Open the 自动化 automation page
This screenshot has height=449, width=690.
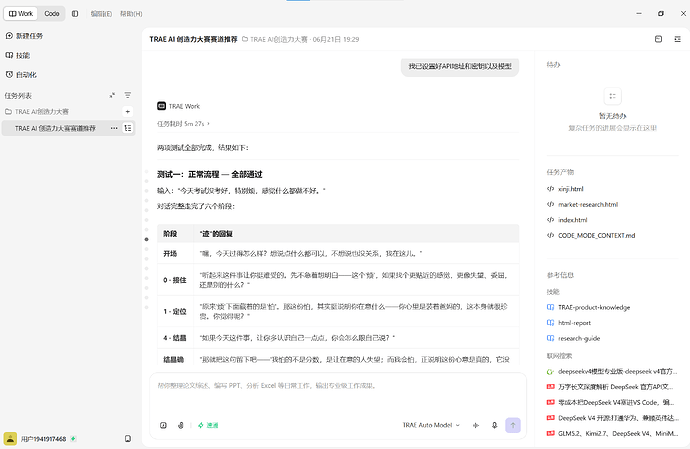pyautogui.click(x=22, y=74)
